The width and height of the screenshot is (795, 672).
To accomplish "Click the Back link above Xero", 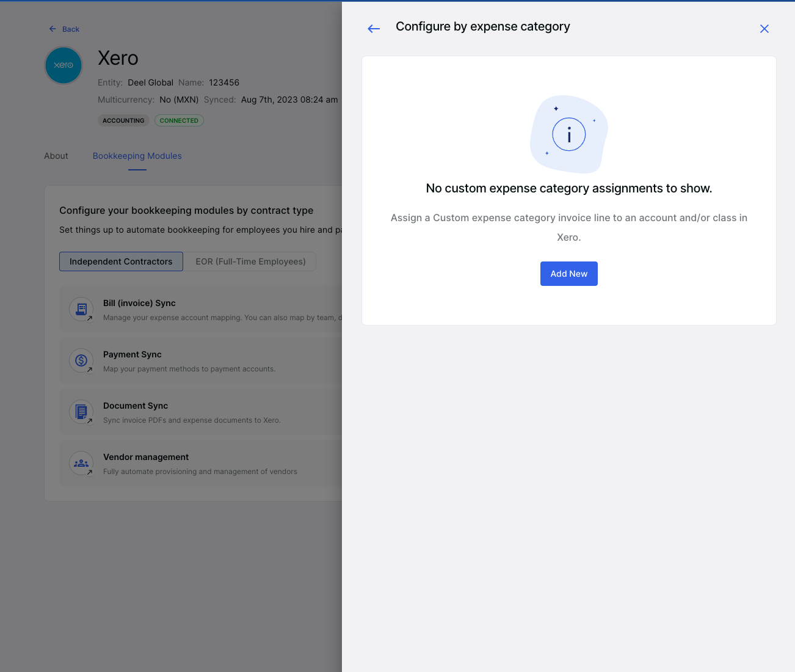I will (x=64, y=29).
